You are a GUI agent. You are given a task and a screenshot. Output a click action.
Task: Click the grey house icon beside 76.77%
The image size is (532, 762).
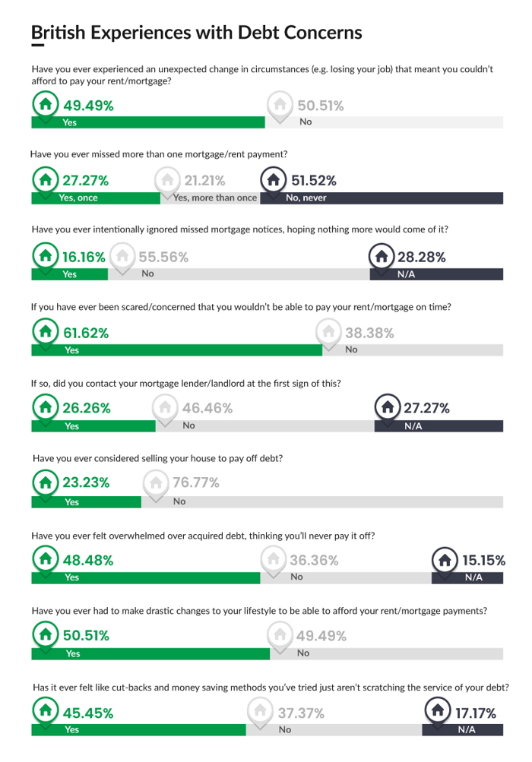[156, 482]
